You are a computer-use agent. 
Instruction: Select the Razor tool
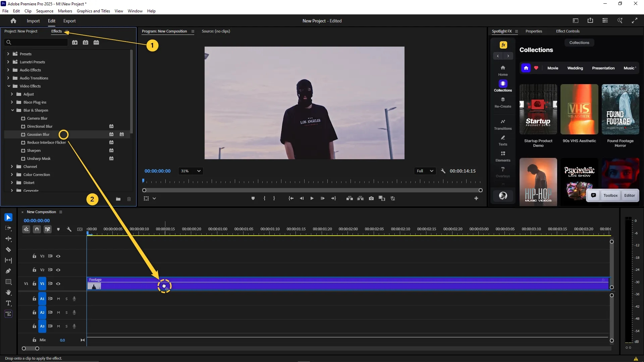[8, 250]
